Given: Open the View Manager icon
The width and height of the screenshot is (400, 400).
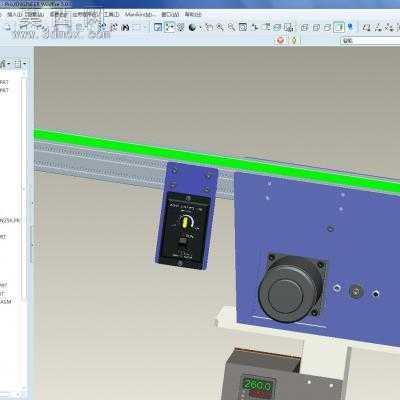Looking at the screenshot, I should click(x=289, y=27).
